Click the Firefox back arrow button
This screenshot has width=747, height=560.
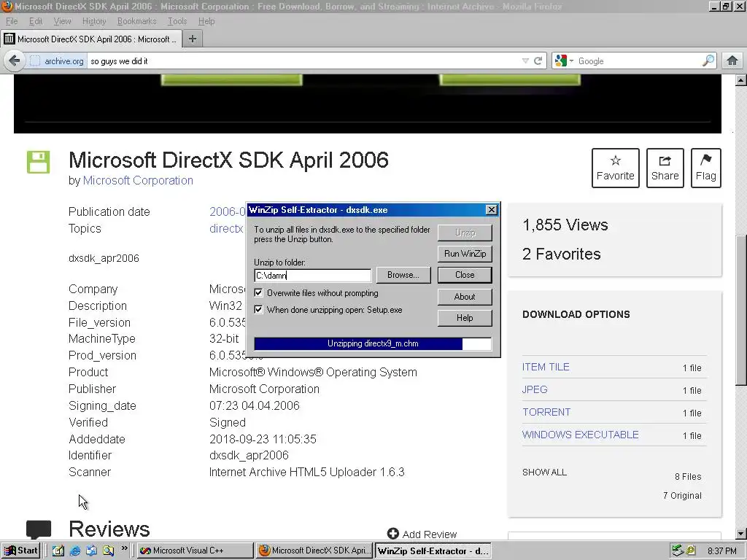point(15,61)
